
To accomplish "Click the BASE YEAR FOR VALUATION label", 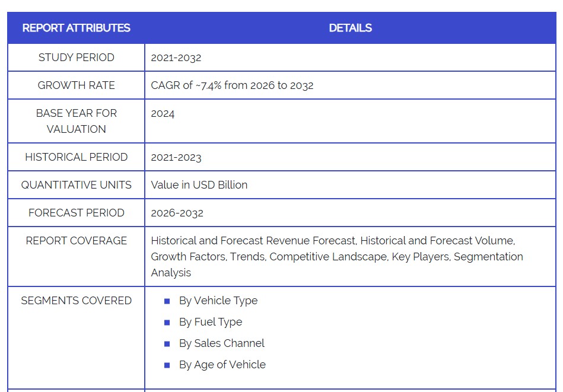I will coord(76,121).
